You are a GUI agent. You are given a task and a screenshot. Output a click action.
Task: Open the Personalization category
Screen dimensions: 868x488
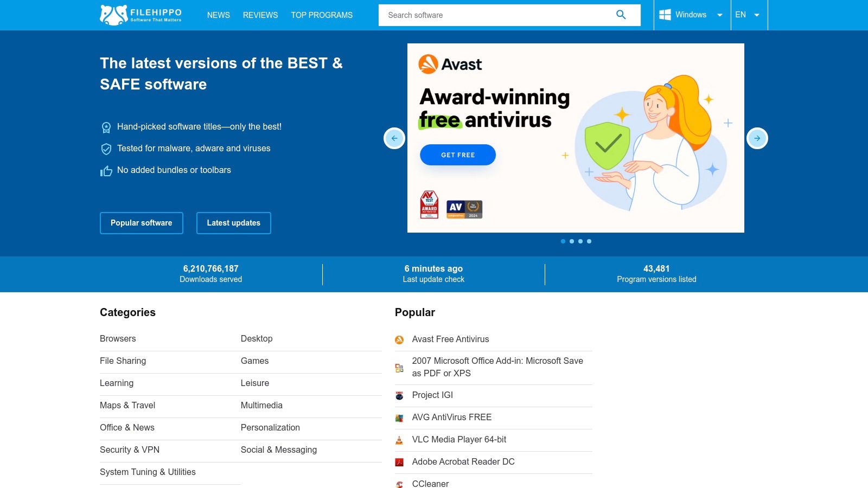pyautogui.click(x=270, y=427)
